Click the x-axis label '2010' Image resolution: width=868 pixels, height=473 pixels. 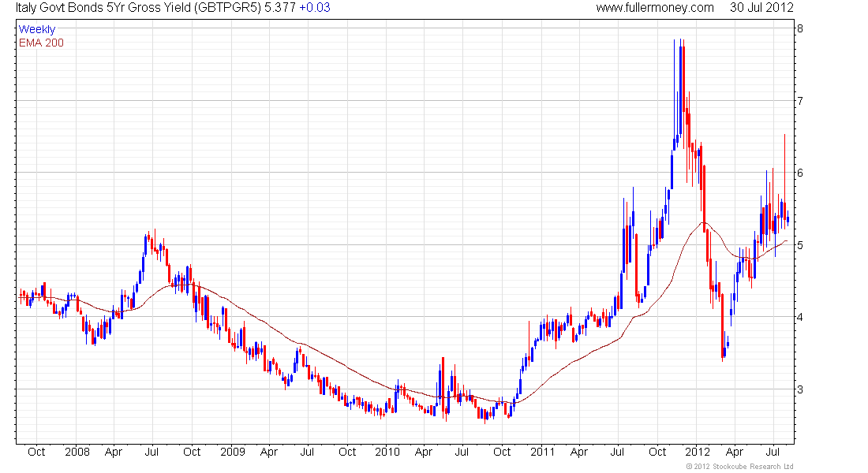point(387,452)
